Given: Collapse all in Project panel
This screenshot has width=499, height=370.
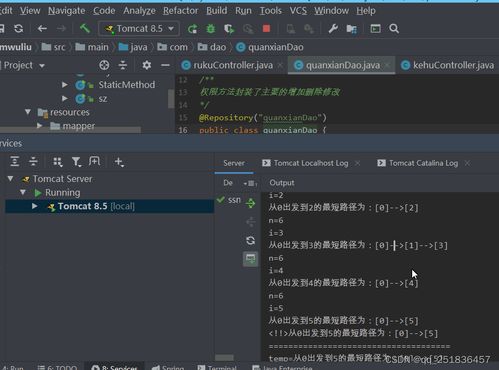Looking at the screenshot, I should coord(123,65).
